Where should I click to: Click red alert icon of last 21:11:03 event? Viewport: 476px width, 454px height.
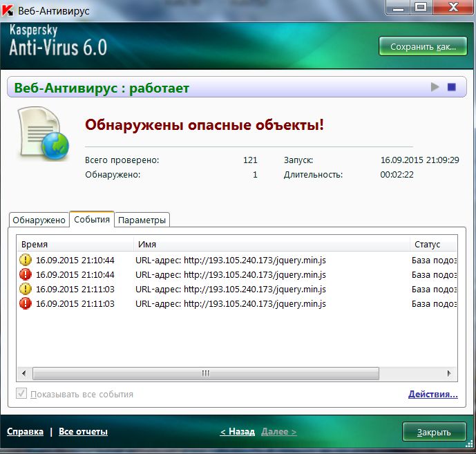[26, 303]
